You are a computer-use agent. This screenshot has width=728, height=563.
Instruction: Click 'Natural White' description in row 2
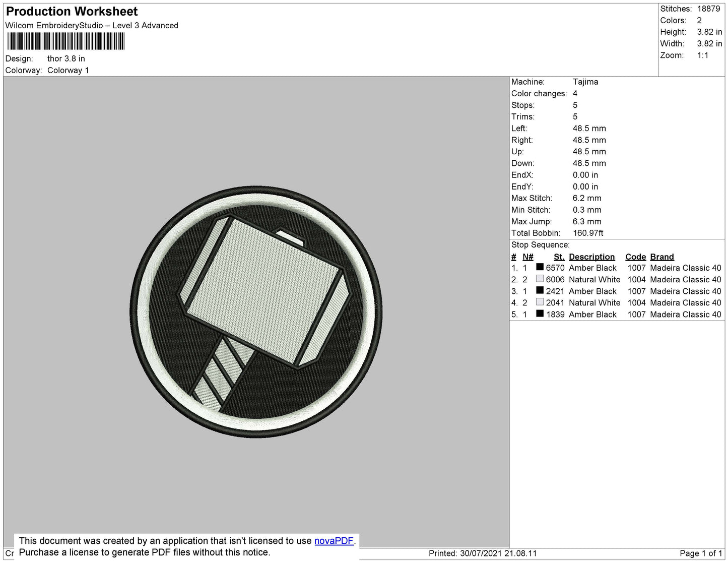coord(594,279)
